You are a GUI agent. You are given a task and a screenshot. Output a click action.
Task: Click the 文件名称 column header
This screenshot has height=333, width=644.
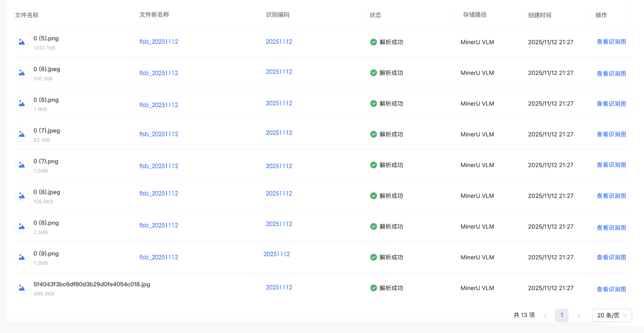27,15
